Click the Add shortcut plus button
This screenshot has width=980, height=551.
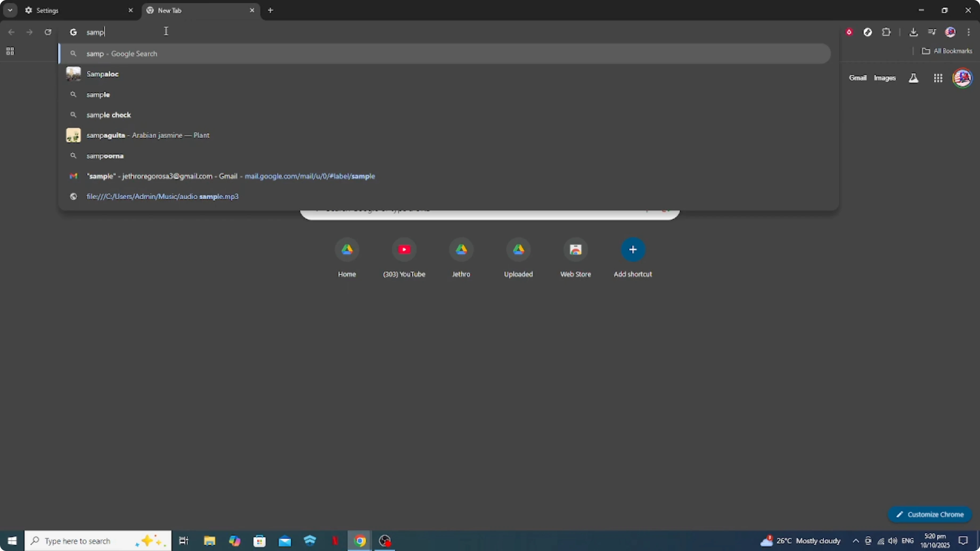[633, 249]
